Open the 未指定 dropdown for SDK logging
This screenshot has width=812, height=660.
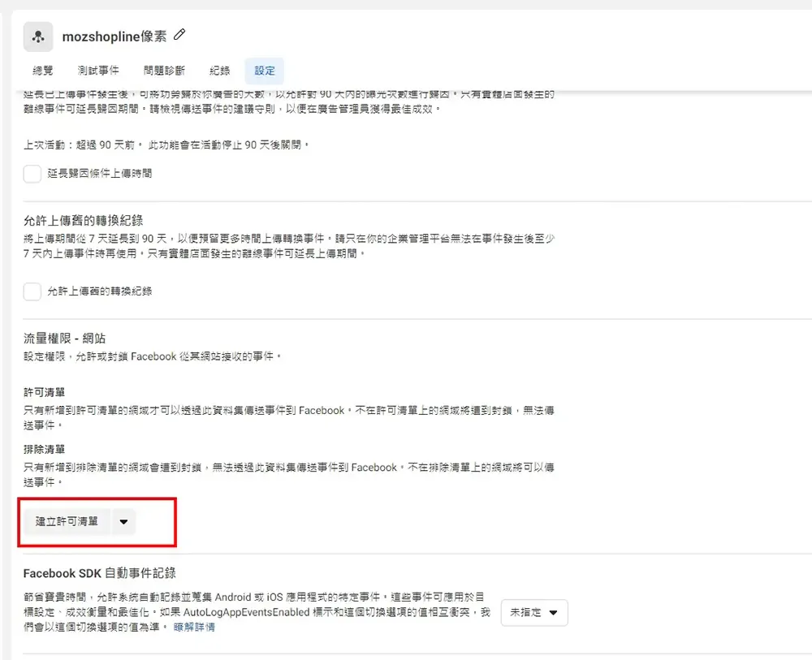pos(534,612)
